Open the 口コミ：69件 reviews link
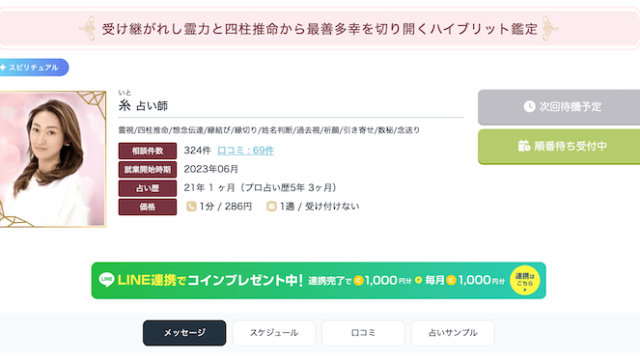 pos(245,151)
